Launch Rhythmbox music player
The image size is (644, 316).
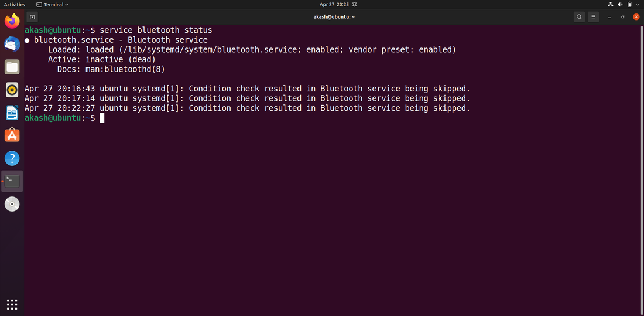(12, 90)
